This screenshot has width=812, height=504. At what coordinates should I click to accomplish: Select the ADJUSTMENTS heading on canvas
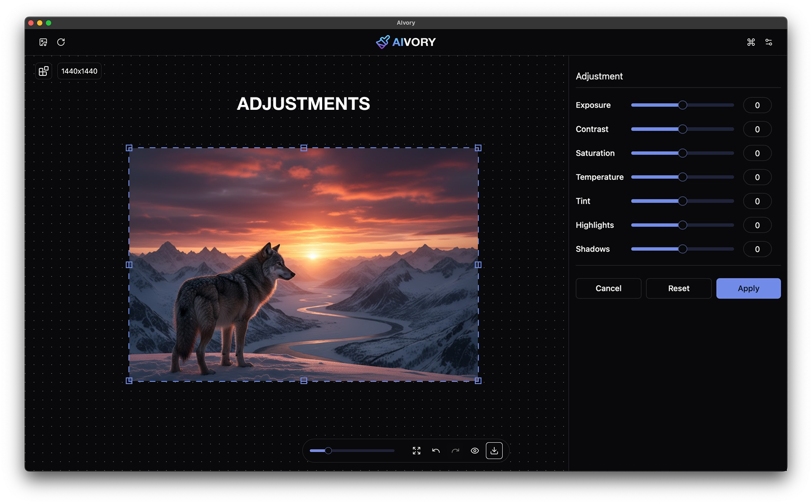coord(304,104)
